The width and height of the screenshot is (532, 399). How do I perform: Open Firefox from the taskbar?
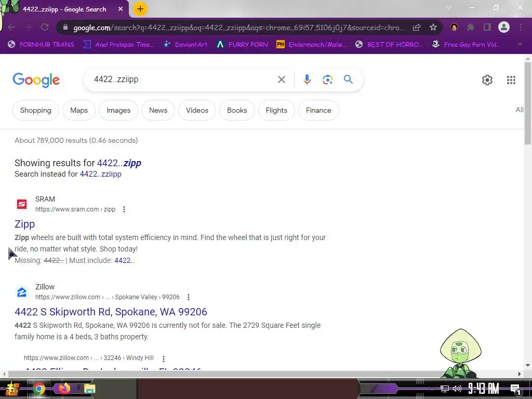point(64,389)
